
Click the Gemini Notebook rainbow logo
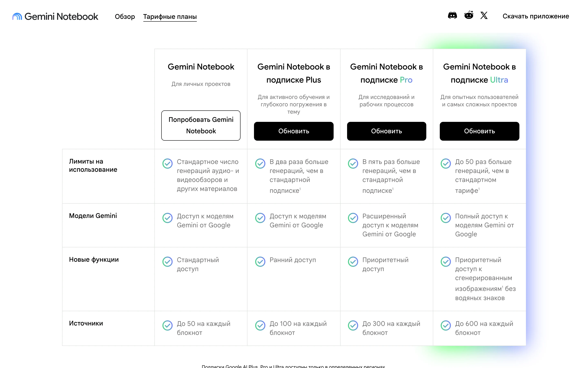click(x=17, y=16)
